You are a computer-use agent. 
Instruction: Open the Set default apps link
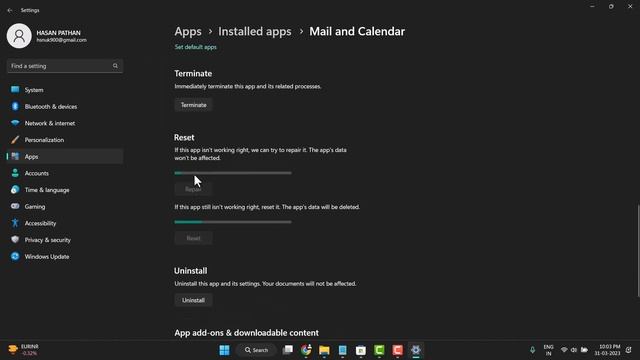click(196, 47)
